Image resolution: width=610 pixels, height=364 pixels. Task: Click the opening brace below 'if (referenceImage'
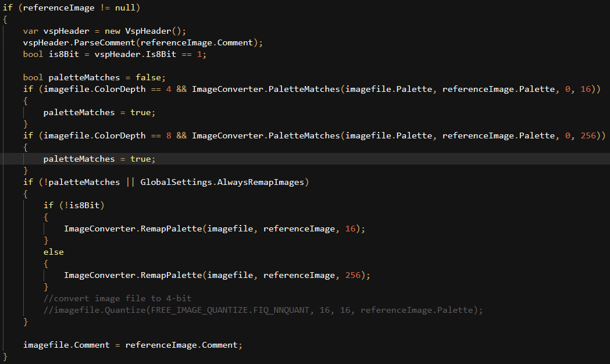(x=5, y=19)
